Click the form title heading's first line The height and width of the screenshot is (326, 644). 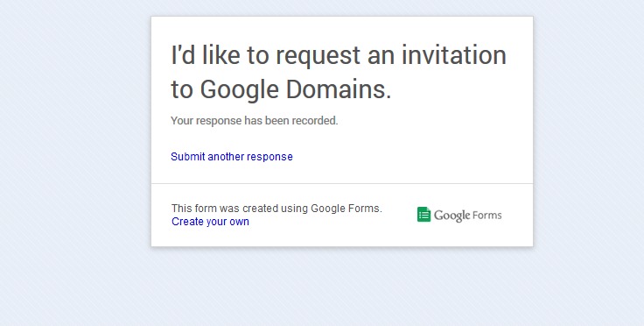[x=339, y=55]
